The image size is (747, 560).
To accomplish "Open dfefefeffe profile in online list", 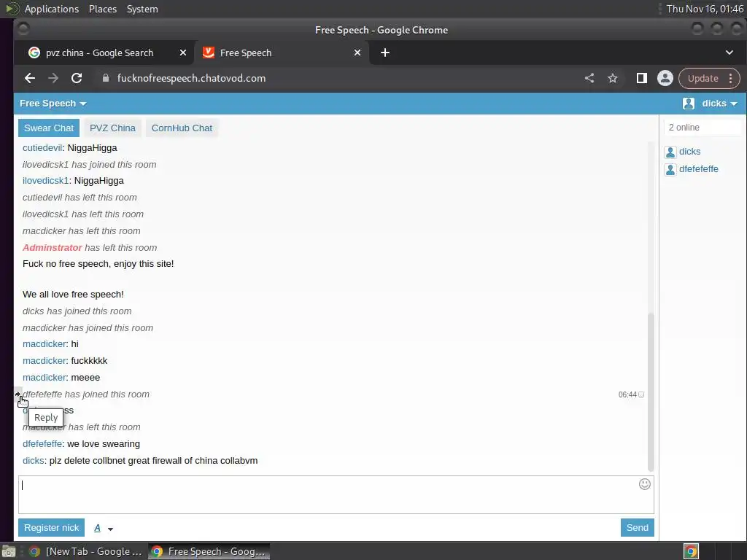I will click(x=699, y=169).
